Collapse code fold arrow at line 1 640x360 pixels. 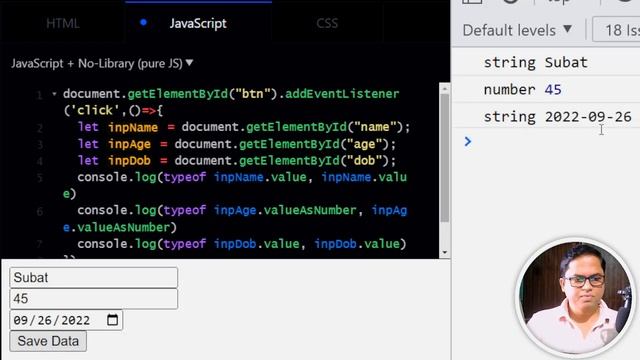pyautogui.click(x=54, y=94)
